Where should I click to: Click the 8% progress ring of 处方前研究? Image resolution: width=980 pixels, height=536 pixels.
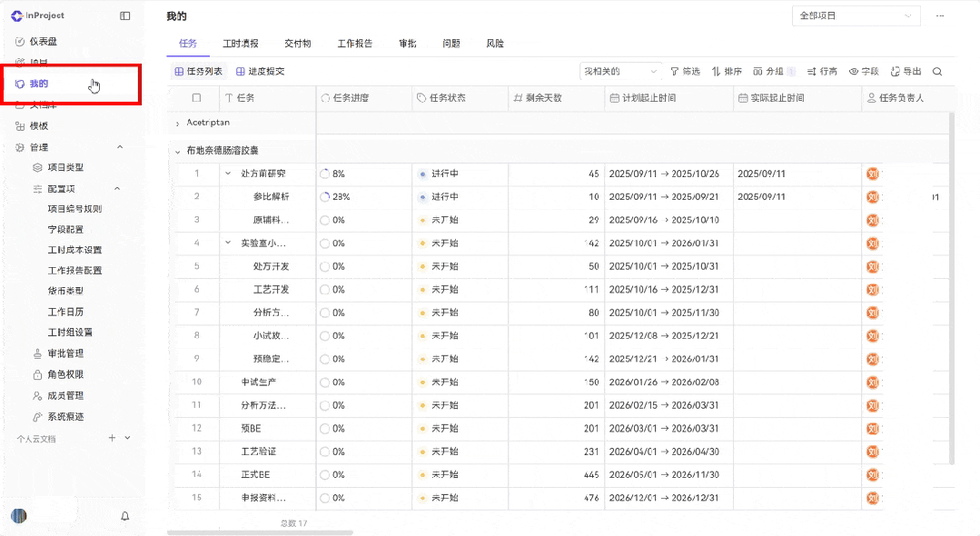[328, 173]
